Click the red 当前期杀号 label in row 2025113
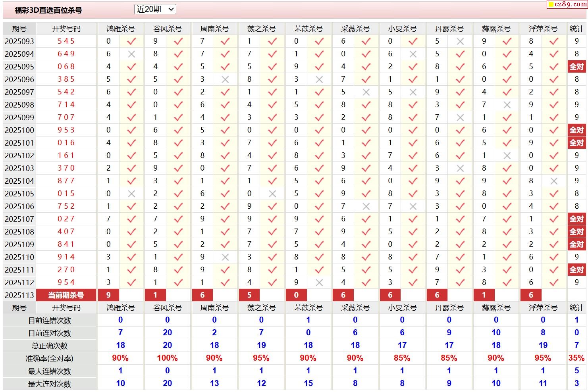Viewport: 588px width, 392px height. 66,295
